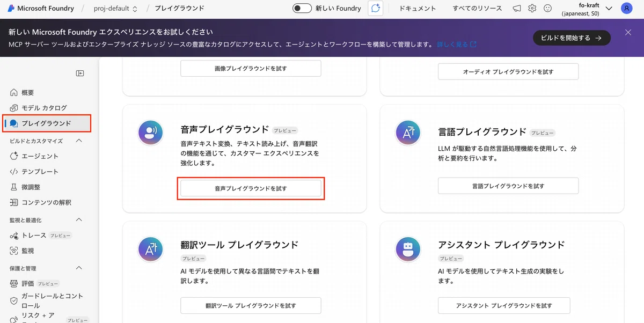Image resolution: width=644 pixels, height=323 pixels.
Task: Click the プレイグラウンド breadcrumb
Action: pyautogui.click(x=179, y=9)
